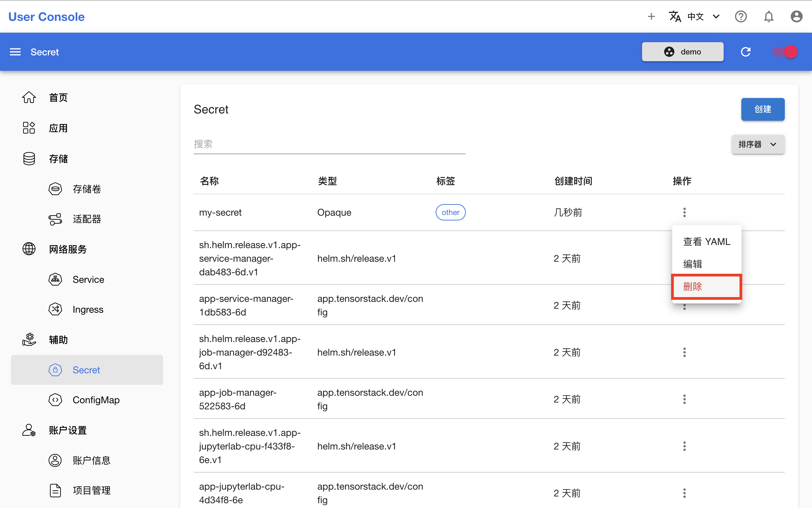Open 存储卷 in sidebar

[87, 189]
